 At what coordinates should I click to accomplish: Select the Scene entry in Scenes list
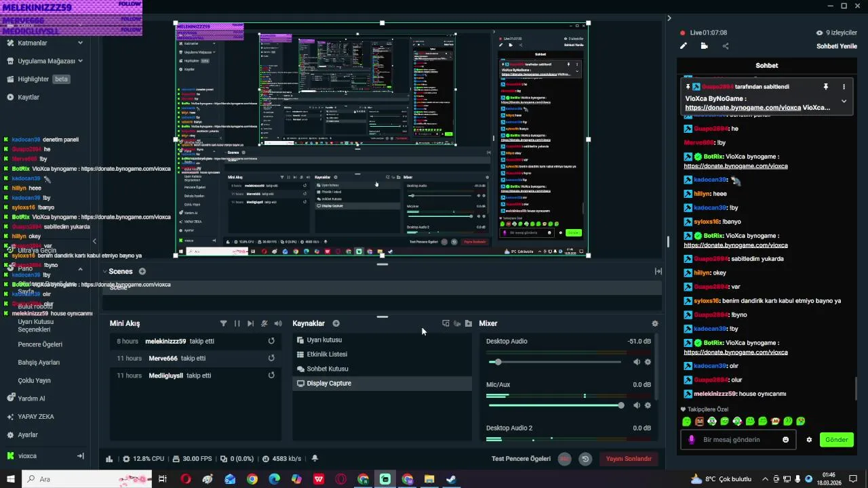click(x=382, y=287)
